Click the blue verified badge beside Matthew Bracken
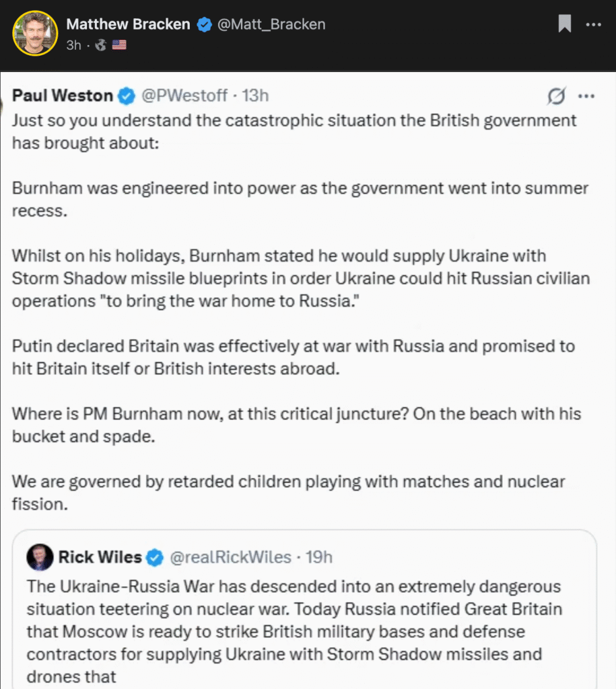The width and height of the screenshot is (616, 689). (x=204, y=25)
